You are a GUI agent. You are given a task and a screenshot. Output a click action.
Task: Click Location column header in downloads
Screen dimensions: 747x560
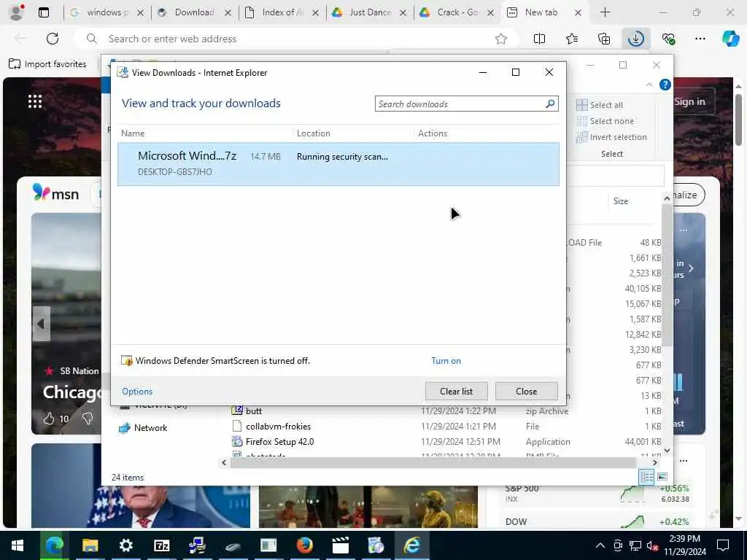tap(314, 133)
